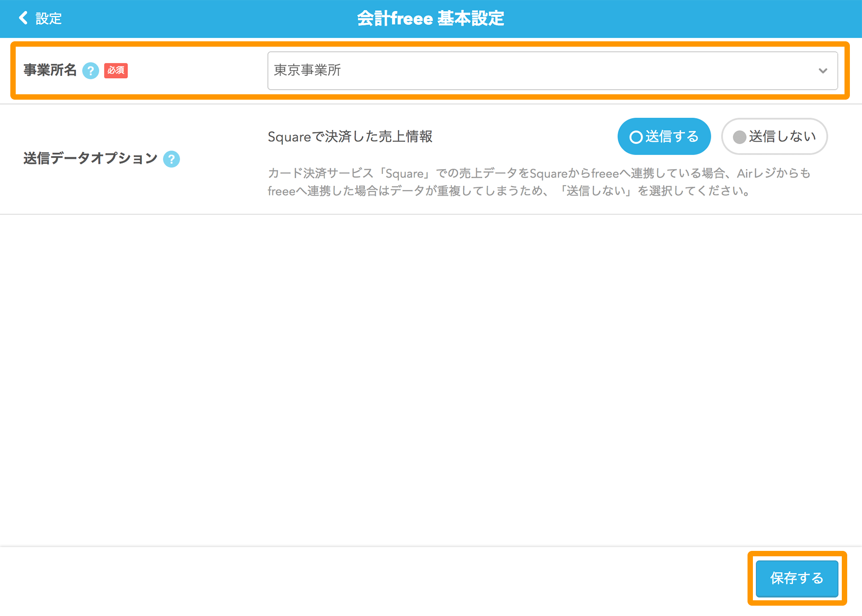Open the 東京事業所 dropdown

click(x=553, y=70)
